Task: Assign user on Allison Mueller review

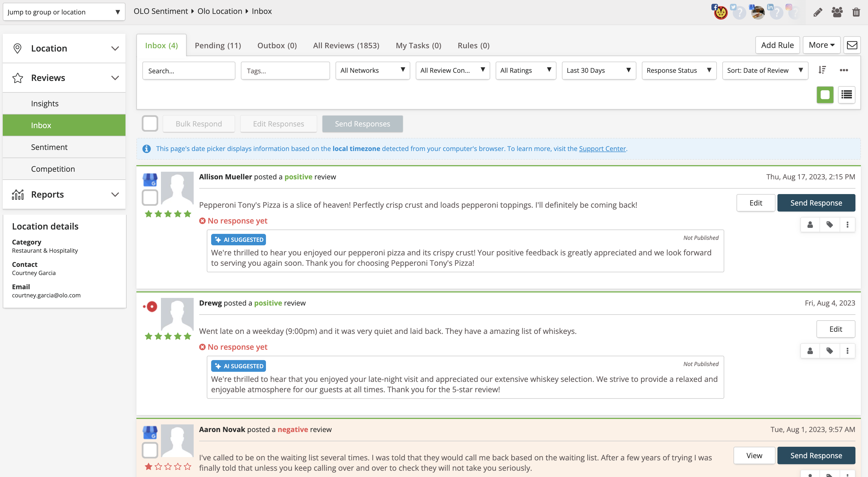Action: pos(810,225)
